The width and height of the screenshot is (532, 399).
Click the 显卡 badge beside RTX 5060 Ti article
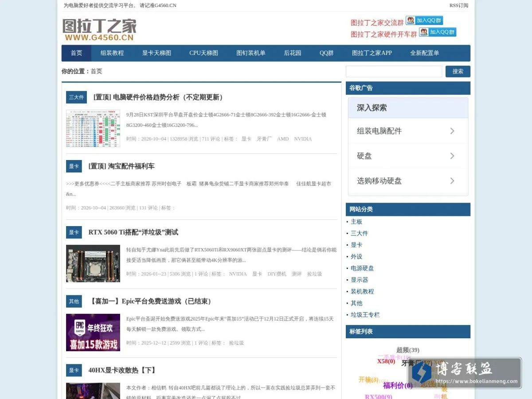pyautogui.click(x=74, y=232)
